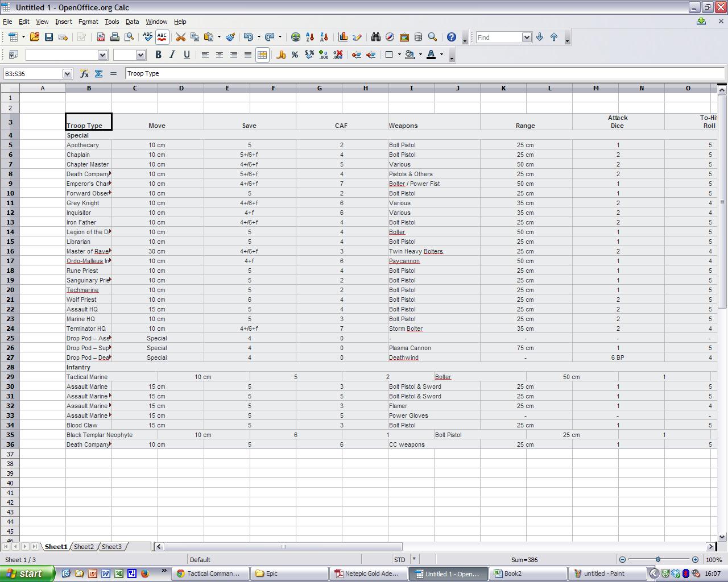Viewport: 728px width, 582px height.
Task: Click the Function Wizard icon
Action: (84, 73)
